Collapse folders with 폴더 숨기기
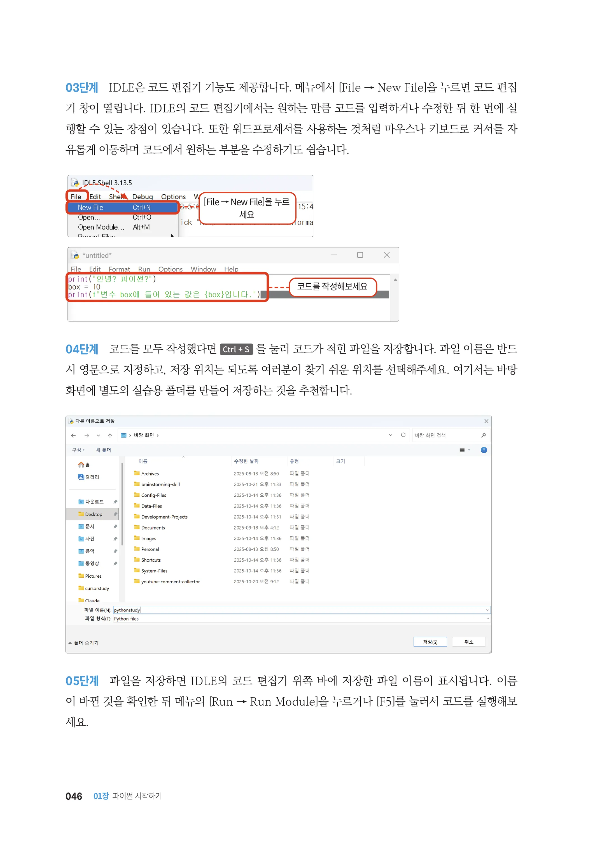The image size is (616, 842). 83,643
